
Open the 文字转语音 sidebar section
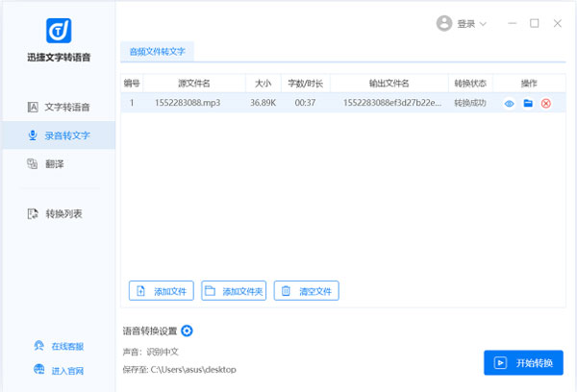pyautogui.click(x=66, y=107)
